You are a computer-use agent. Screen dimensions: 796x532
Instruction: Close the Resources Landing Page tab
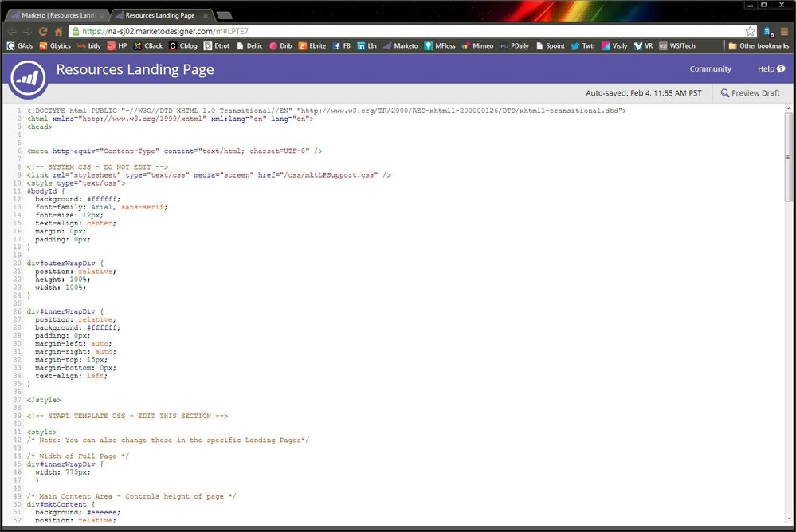coord(207,15)
